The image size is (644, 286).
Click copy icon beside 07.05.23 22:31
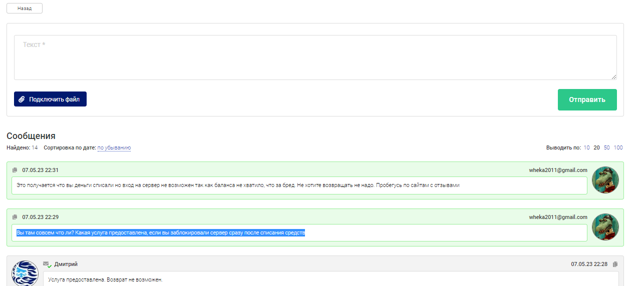point(15,170)
